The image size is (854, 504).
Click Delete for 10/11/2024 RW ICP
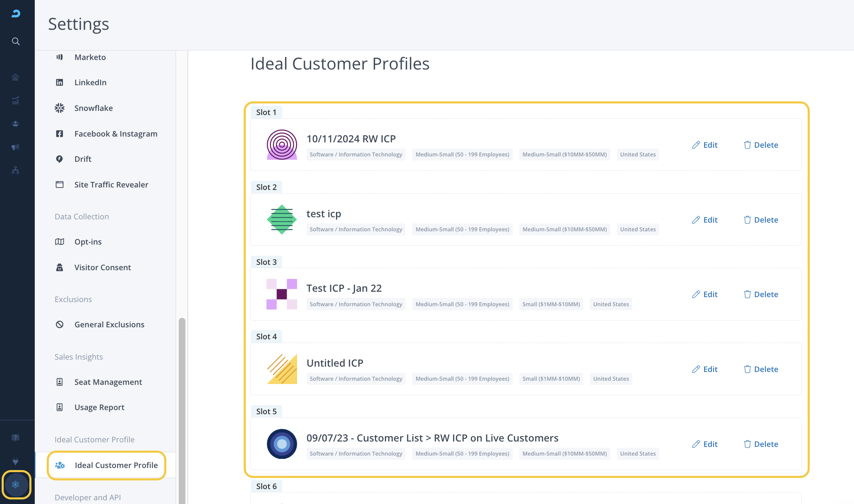coord(761,145)
